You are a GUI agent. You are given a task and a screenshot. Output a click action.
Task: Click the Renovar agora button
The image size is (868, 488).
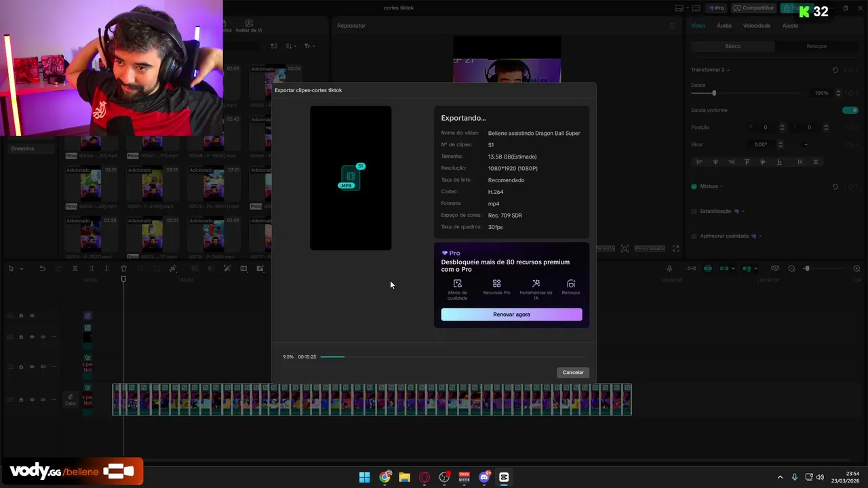(x=511, y=314)
